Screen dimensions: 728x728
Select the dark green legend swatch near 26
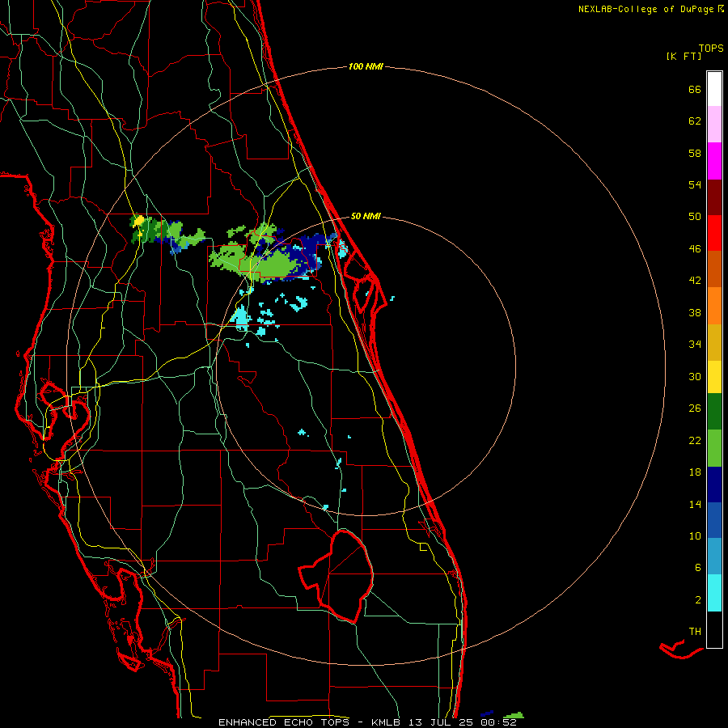tap(714, 412)
